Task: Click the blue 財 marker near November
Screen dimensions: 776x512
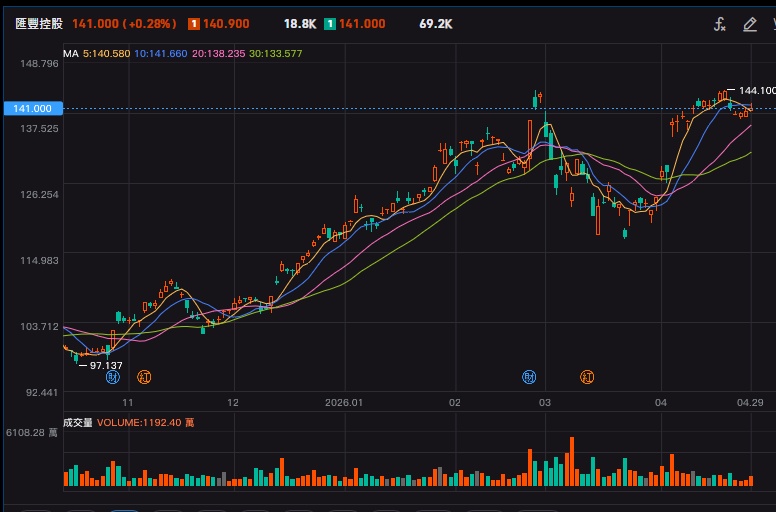Action: point(113,377)
